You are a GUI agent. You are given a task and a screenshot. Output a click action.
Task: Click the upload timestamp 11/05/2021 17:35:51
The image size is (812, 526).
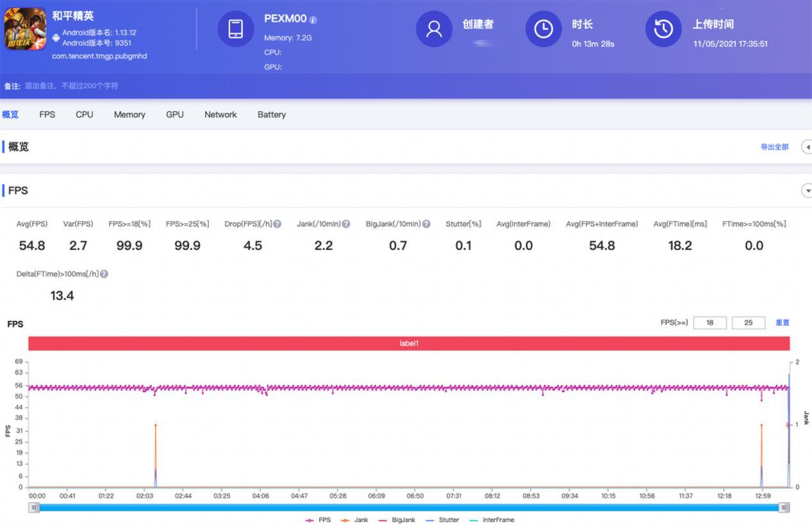tap(731, 44)
